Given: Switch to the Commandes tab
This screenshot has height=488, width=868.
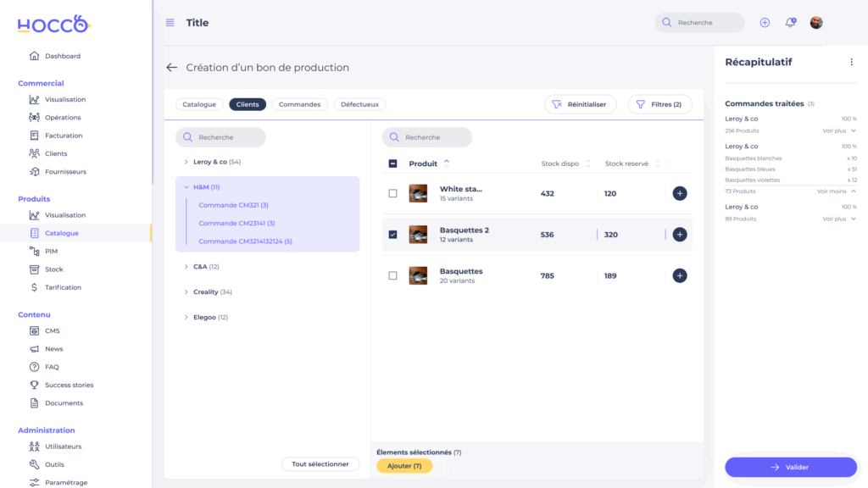Looking at the screenshot, I should coord(299,104).
